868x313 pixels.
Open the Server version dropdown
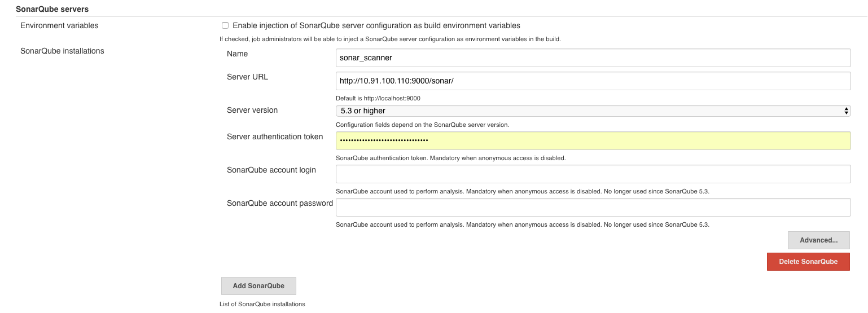pos(593,111)
